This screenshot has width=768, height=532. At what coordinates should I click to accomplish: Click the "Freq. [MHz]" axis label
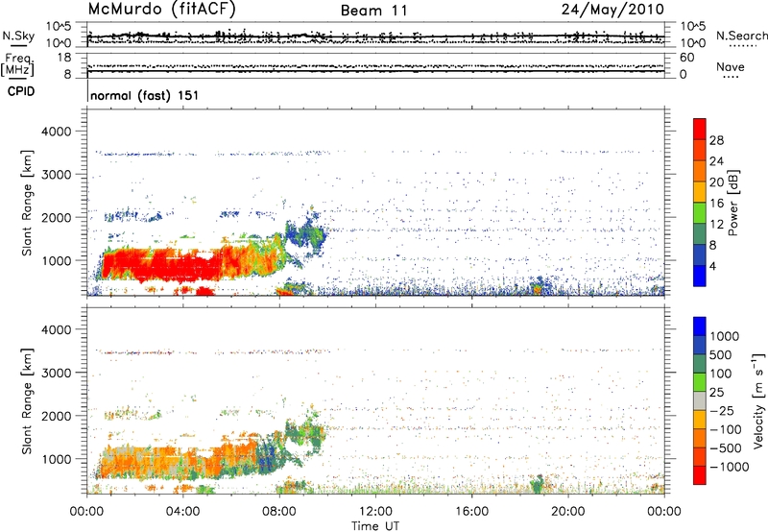[x=18, y=64]
